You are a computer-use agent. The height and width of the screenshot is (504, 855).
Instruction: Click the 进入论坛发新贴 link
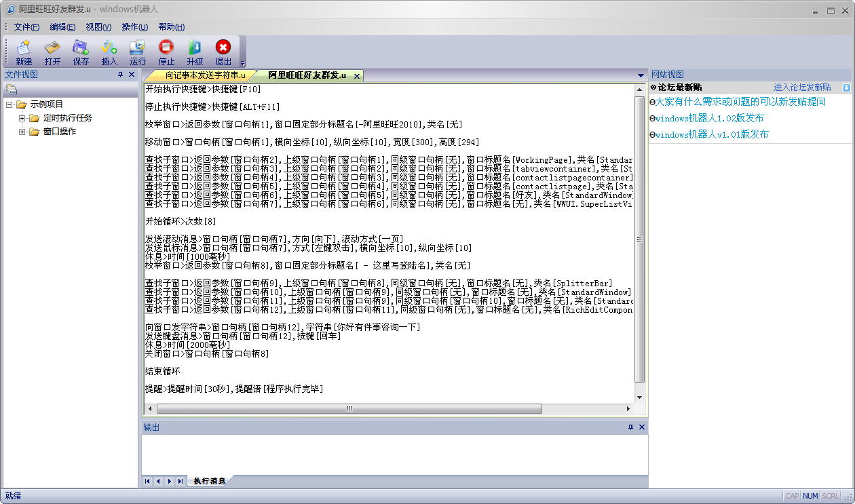coord(802,88)
